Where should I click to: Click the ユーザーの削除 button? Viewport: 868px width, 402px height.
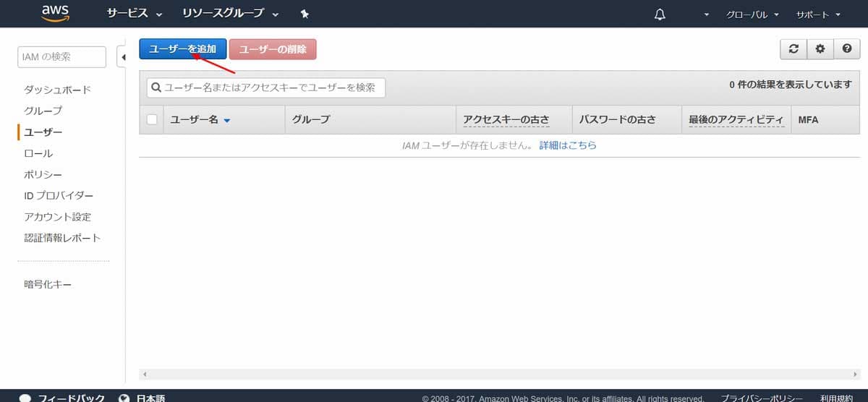pos(273,49)
